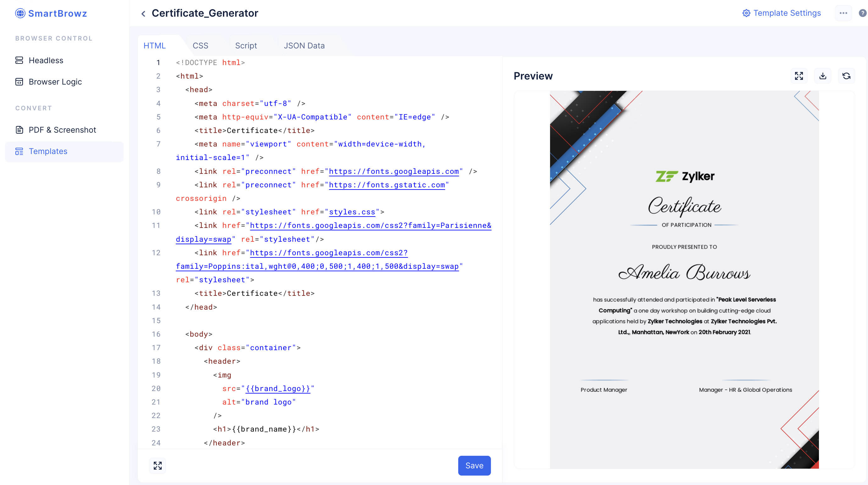Open Template Settings panel
The image size is (868, 485).
tap(781, 13)
